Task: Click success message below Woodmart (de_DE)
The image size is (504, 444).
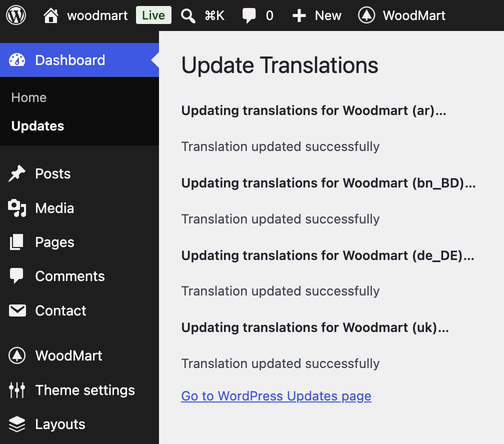Action: coord(280,291)
